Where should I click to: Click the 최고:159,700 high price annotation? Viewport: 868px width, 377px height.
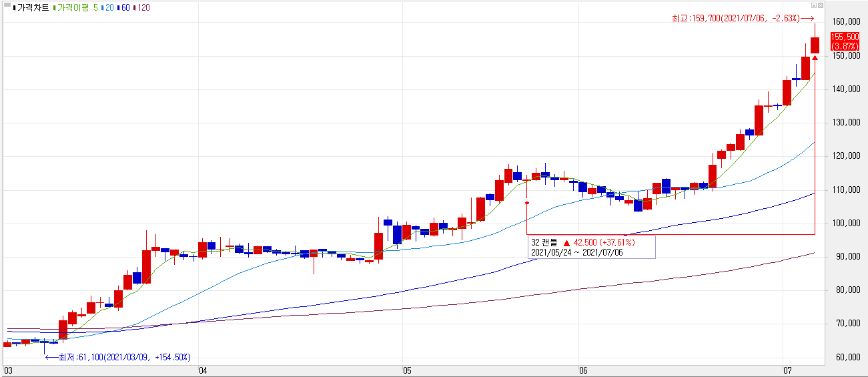click(x=735, y=19)
